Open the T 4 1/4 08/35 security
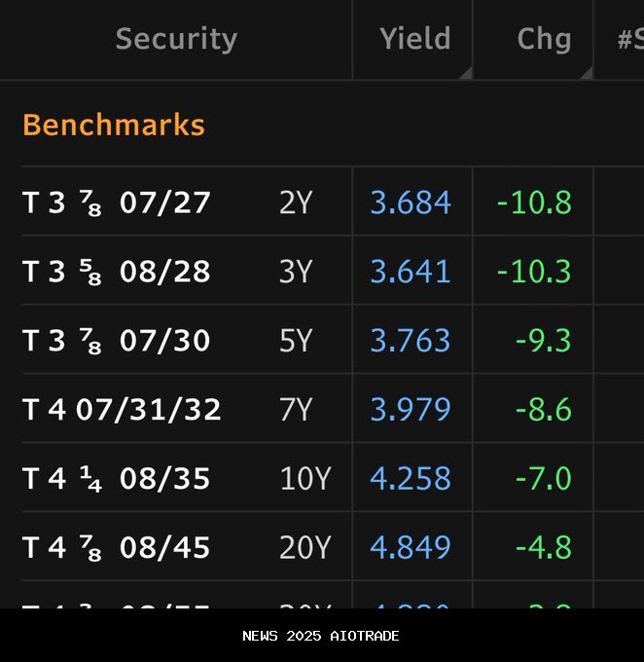This screenshot has height=662, width=644. pos(117,479)
